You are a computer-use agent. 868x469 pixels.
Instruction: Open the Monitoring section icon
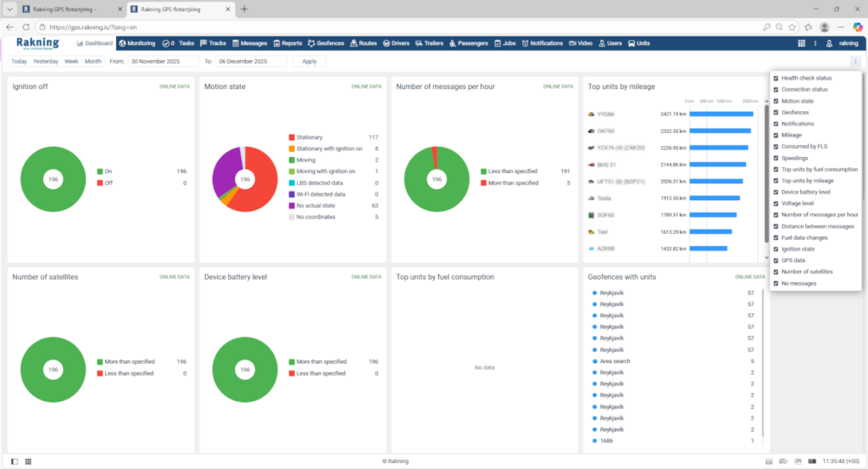coord(123,43)
